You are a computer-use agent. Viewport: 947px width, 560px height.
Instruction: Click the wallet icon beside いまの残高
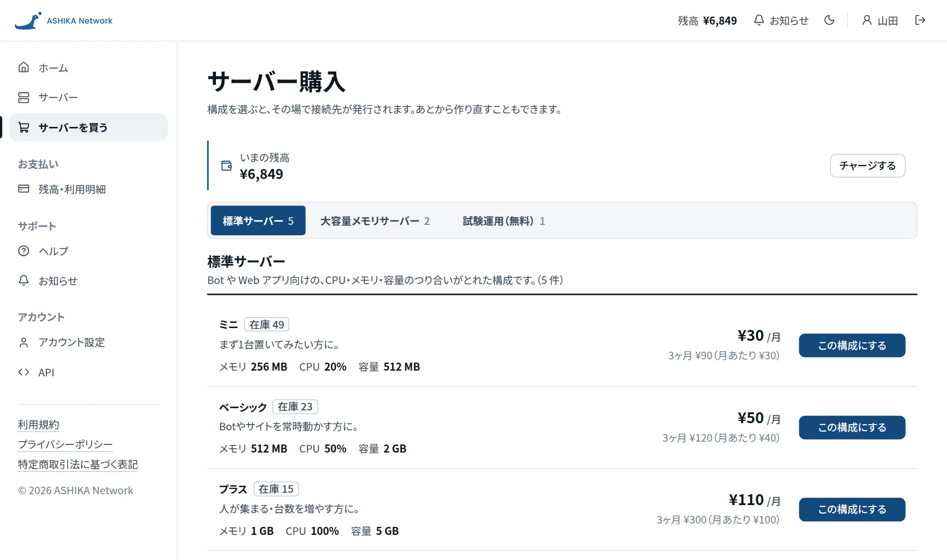click(227, 166)
